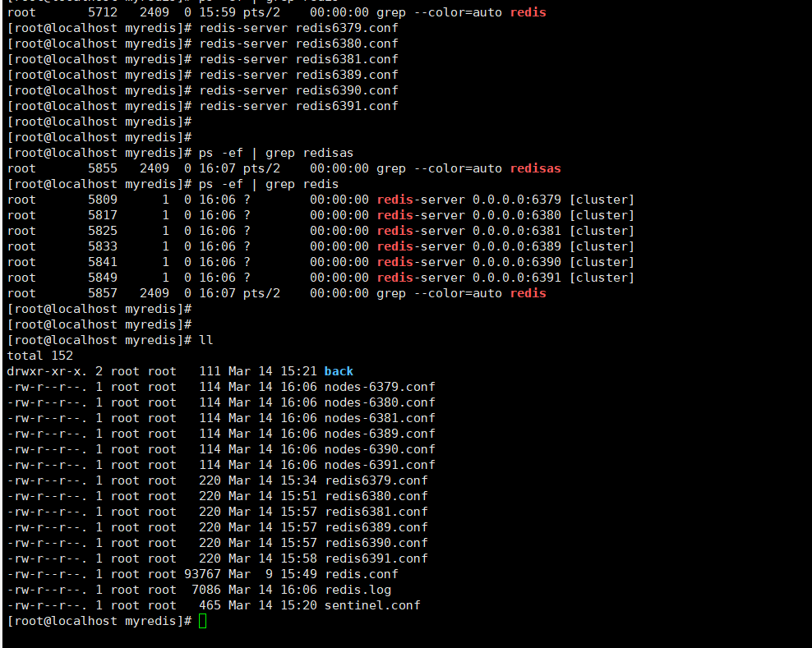The height and width of the screenshot is (648, 812).
Task: Click the drwxr-xr-x. permissions of back
Action: point(47,371)
